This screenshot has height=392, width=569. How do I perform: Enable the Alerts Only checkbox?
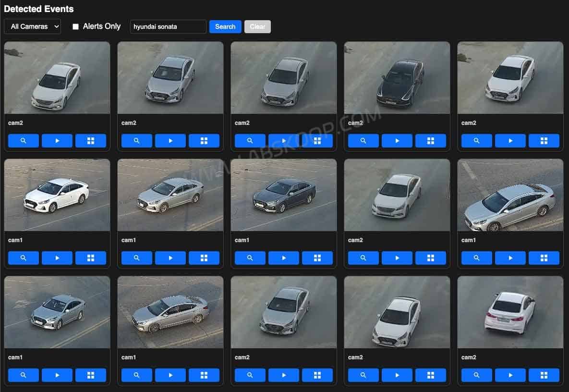click(x=75, y=26)
